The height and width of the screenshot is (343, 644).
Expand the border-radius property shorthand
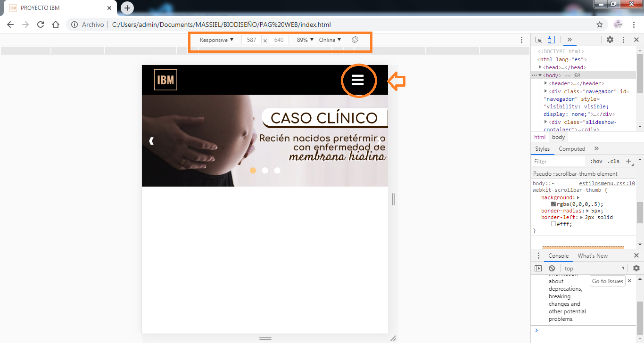point(587,211)
